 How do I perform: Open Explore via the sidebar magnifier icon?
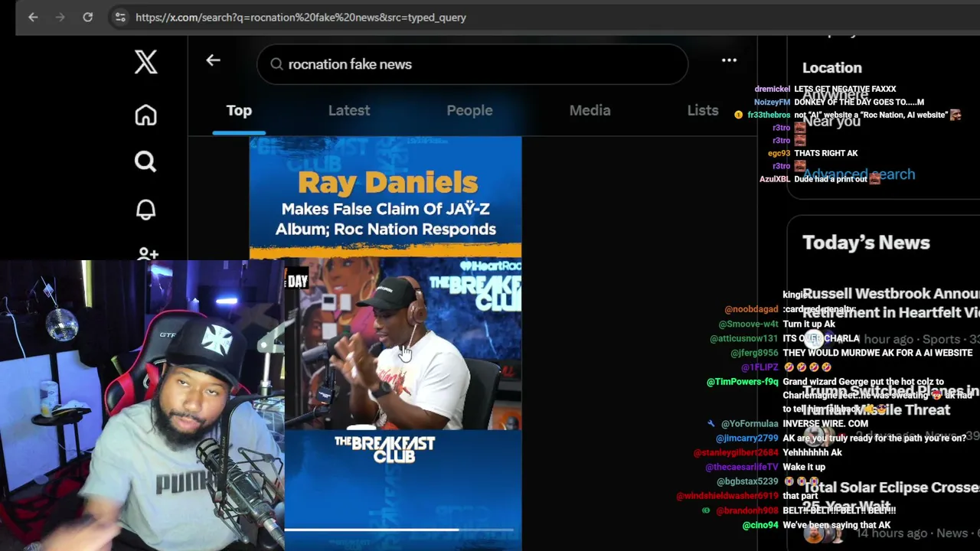point(145,161)
